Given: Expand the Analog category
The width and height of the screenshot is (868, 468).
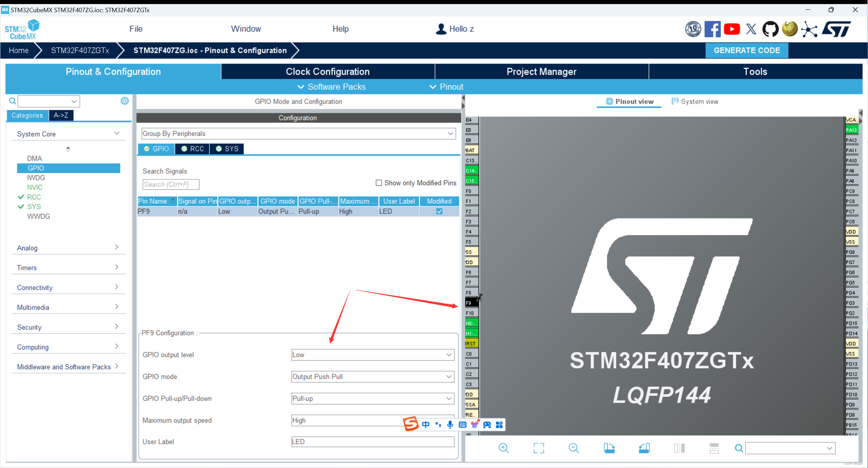Looking at the screenshot, I should tap(68, 248).
